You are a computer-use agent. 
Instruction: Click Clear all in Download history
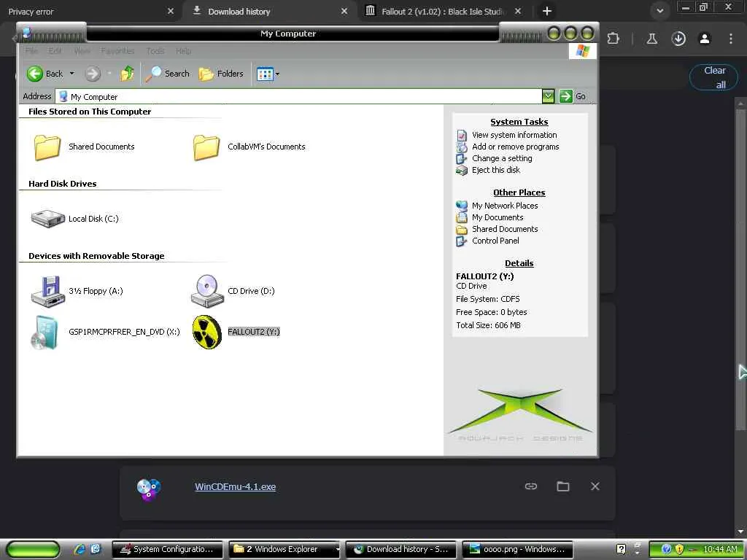713,77
